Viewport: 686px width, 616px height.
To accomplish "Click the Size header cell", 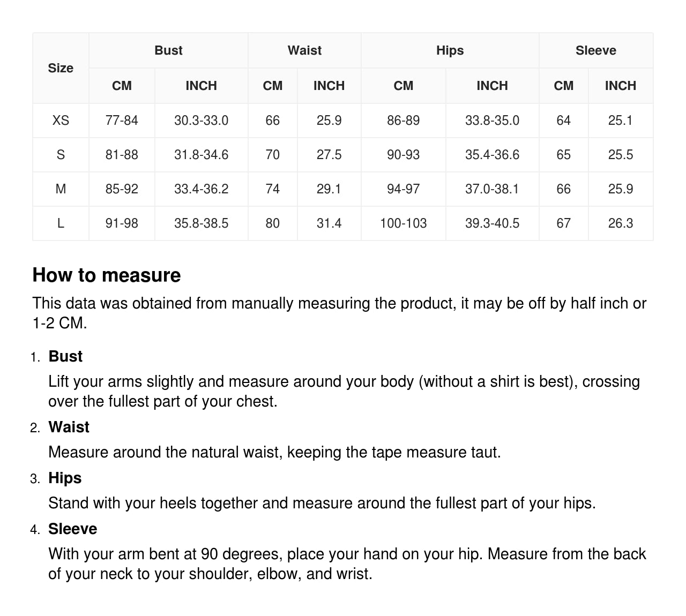I will click(x=61, y=68).
